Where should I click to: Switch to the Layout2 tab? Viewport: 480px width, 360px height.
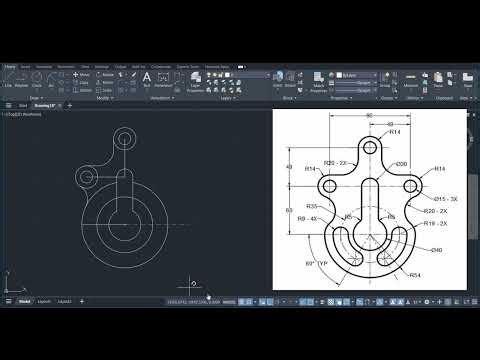pos(65,302)
